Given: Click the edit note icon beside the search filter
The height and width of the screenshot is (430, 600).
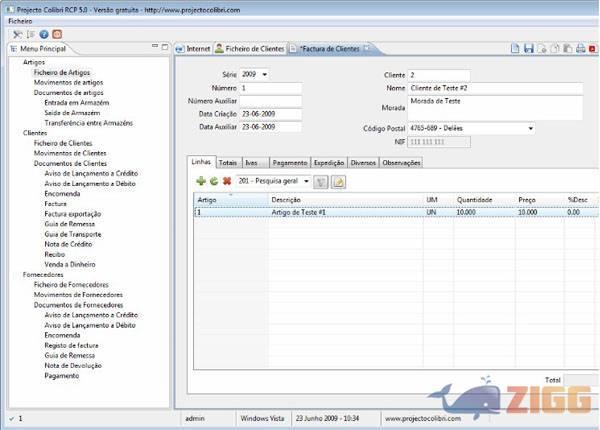Looking at the screenshot, I should point(339,181).
